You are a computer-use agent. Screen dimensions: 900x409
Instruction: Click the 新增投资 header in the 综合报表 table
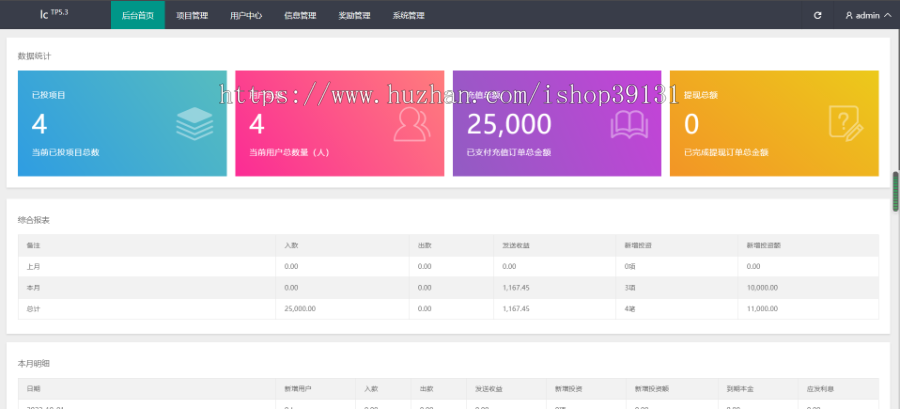coord(638,245)
